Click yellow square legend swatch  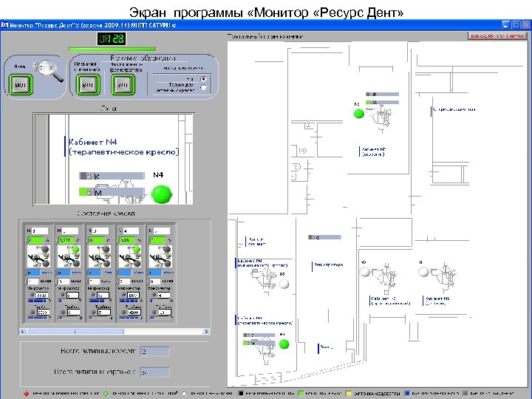(x=349, y=394)
